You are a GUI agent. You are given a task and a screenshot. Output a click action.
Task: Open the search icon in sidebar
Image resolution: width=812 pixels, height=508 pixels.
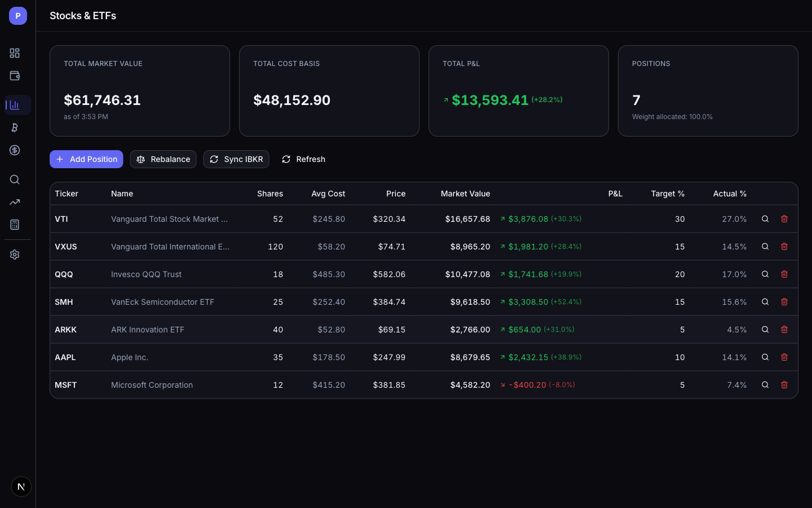(15, 179)
